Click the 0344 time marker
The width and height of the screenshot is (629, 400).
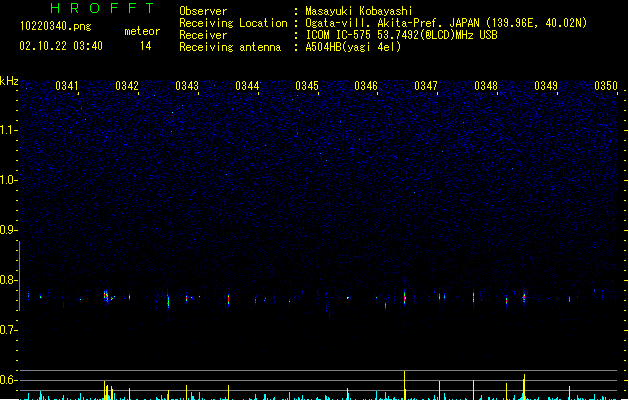tap(247, 86)
